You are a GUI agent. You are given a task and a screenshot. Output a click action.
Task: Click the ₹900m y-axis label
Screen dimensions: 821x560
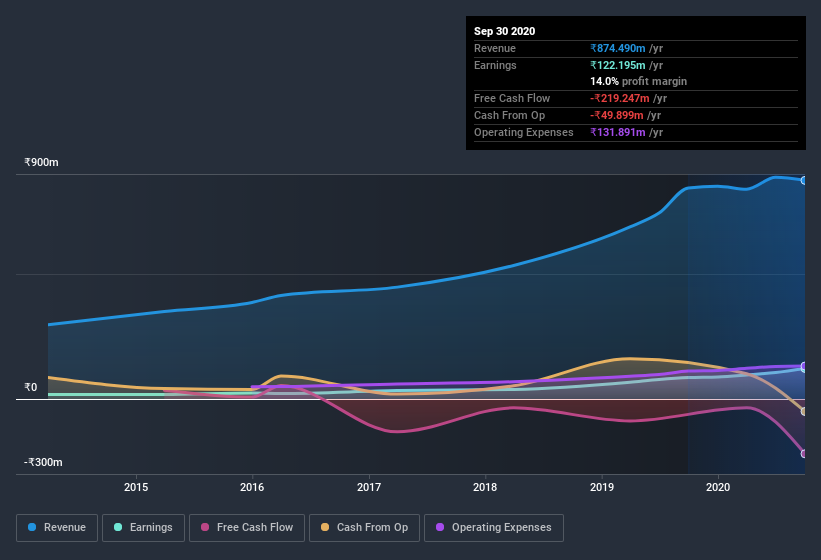tap(42, 162)
